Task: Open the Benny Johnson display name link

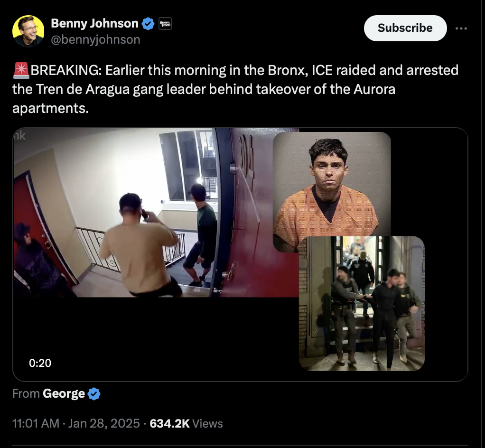Action: [x=94, y=24]
